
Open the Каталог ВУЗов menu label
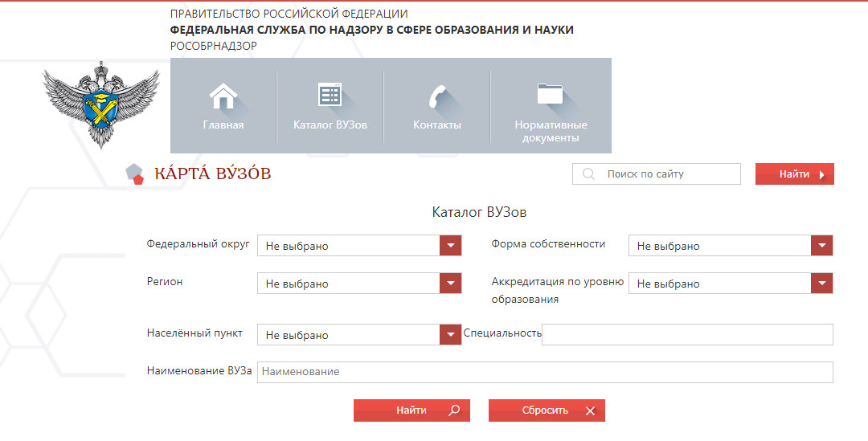(x=330, y=125)
